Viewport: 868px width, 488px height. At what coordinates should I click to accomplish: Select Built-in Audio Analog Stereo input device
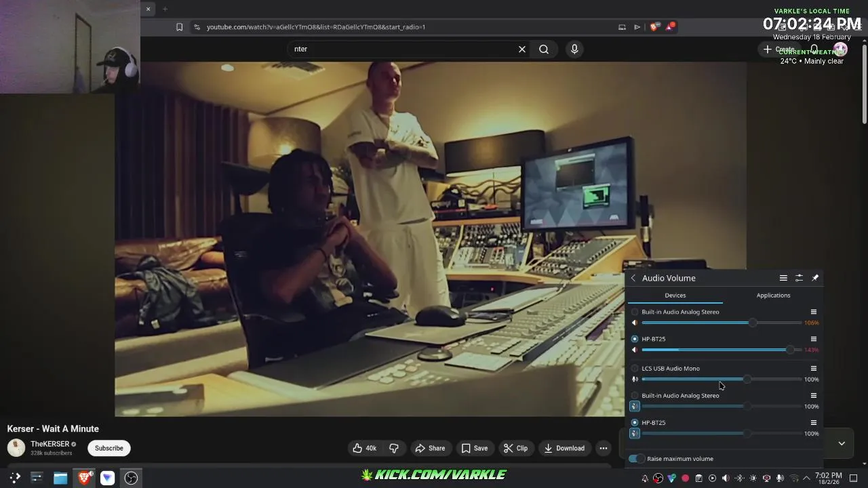pos(635,396)
